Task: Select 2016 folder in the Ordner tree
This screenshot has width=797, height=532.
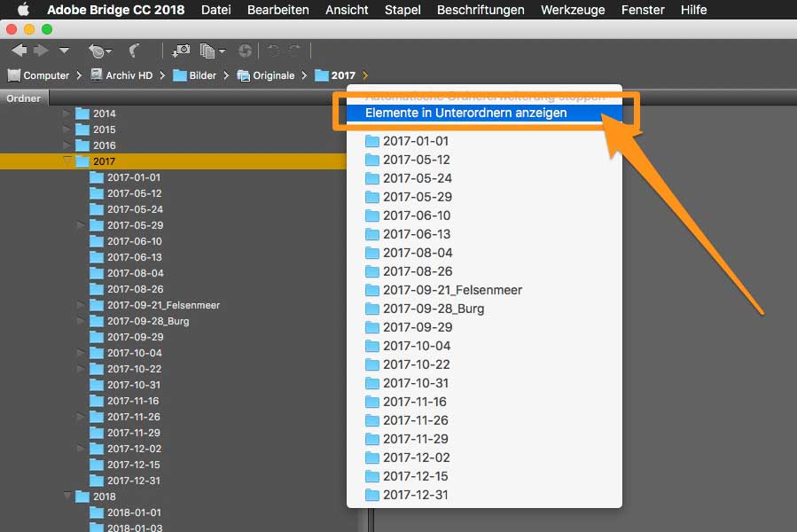Action: click(x=95, y=145)
